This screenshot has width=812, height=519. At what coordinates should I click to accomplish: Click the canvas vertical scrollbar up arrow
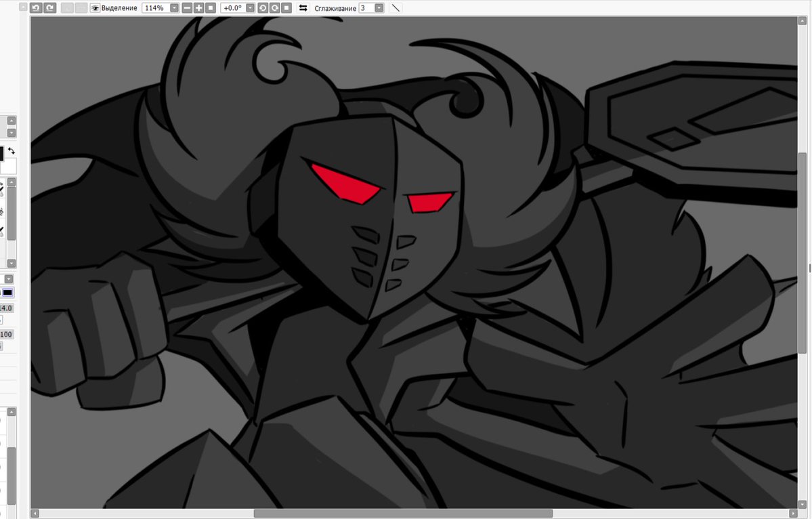click(x=802, y=21)
